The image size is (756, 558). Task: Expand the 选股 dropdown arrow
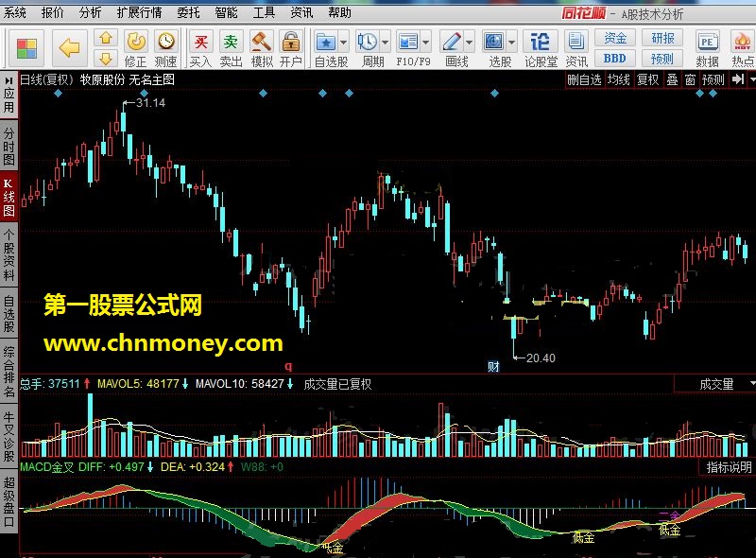click(511, 43)
